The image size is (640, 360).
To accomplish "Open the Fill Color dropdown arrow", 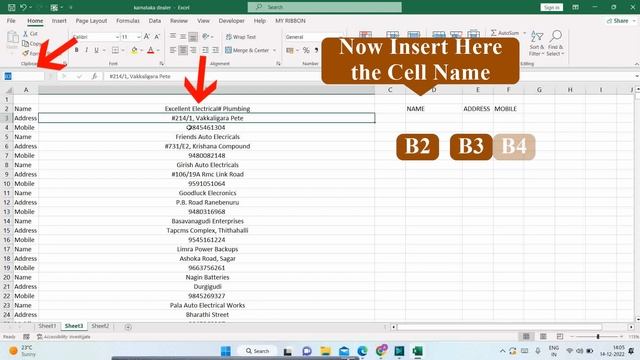I will [141, 50].
